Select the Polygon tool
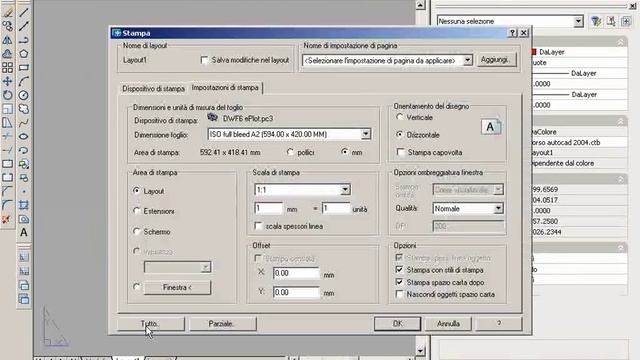Screen dimensions: 640x360 click(24, 53)
